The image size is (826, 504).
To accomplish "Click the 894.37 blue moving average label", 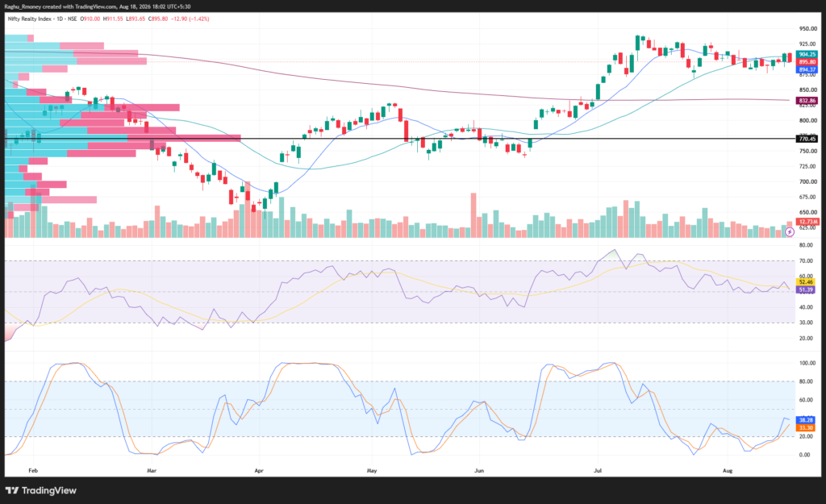I will coord(807,69).
